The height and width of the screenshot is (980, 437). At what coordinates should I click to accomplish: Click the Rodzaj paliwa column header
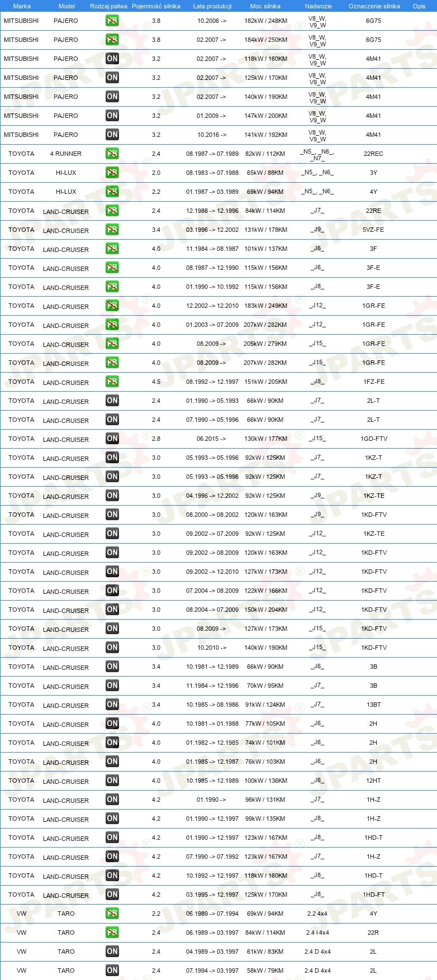(108, 6)
